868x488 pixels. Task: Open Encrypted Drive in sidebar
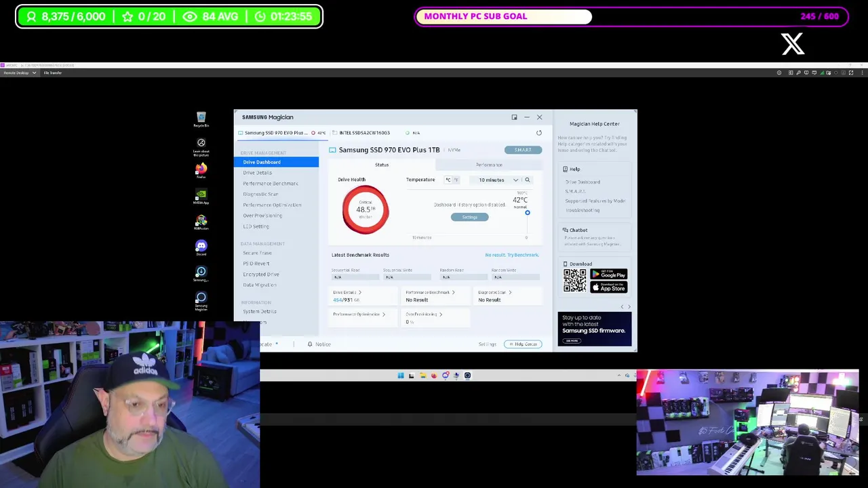pos(261,274)
